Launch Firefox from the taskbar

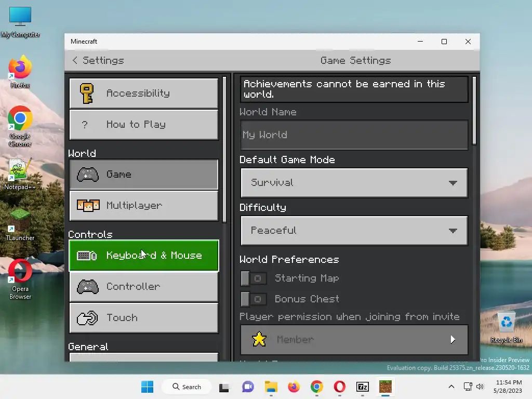tap(294, 387)
